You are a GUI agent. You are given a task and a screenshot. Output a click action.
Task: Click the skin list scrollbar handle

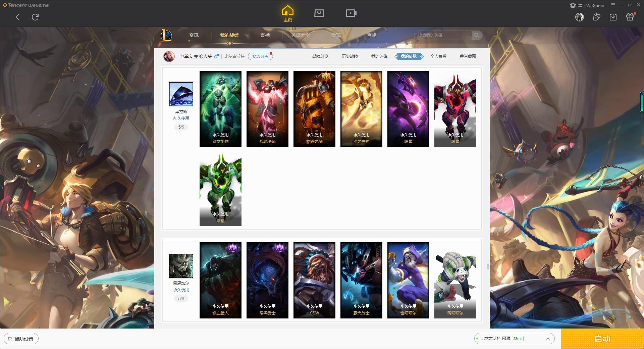click(488, 267)
